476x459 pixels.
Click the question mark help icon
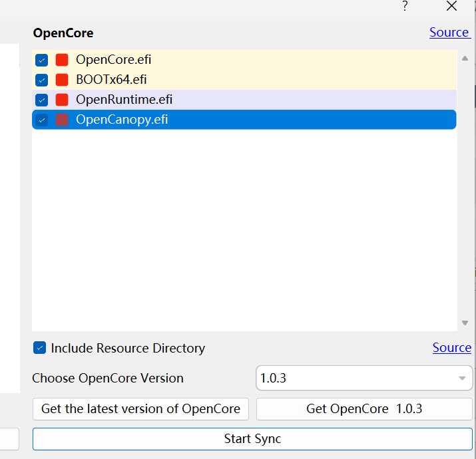click(x=405, y=7)
